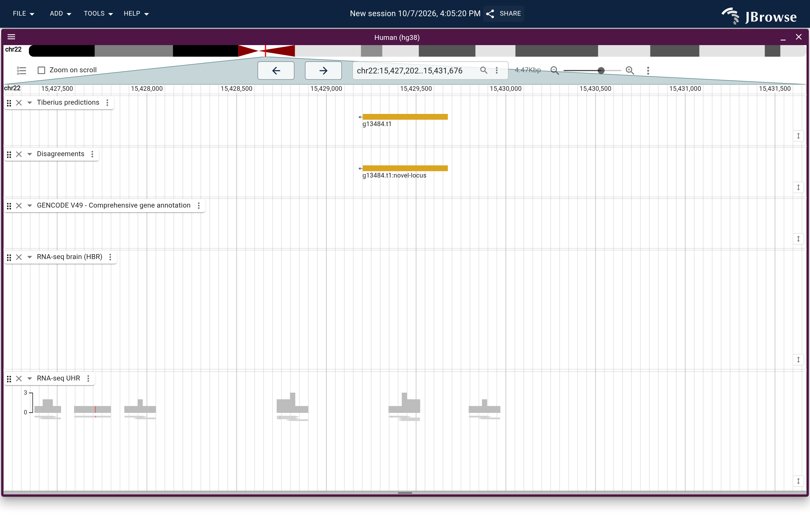Open the HELP menu

136,14
